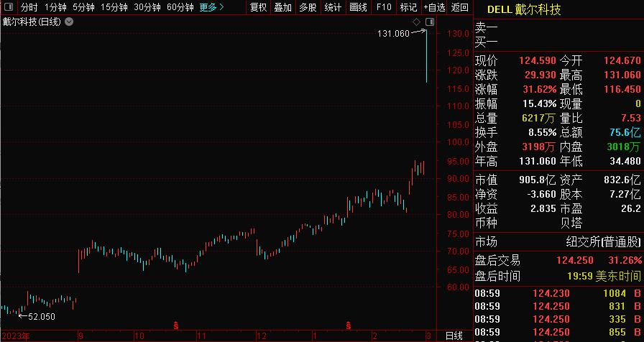
Task: Expand the 更多 time period options
Action: click(211, 7)
